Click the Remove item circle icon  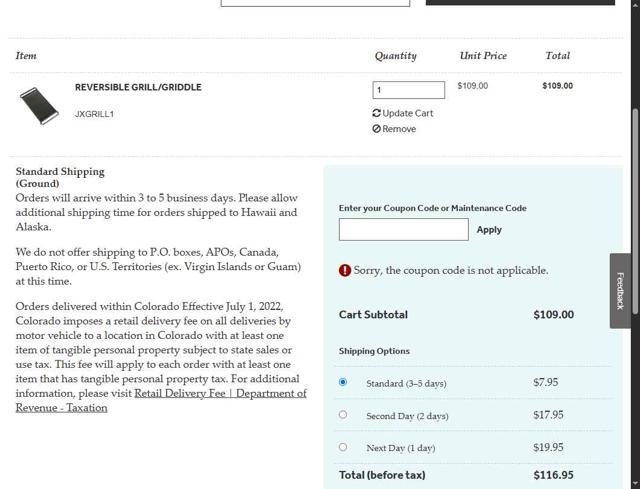coord(377,129)
